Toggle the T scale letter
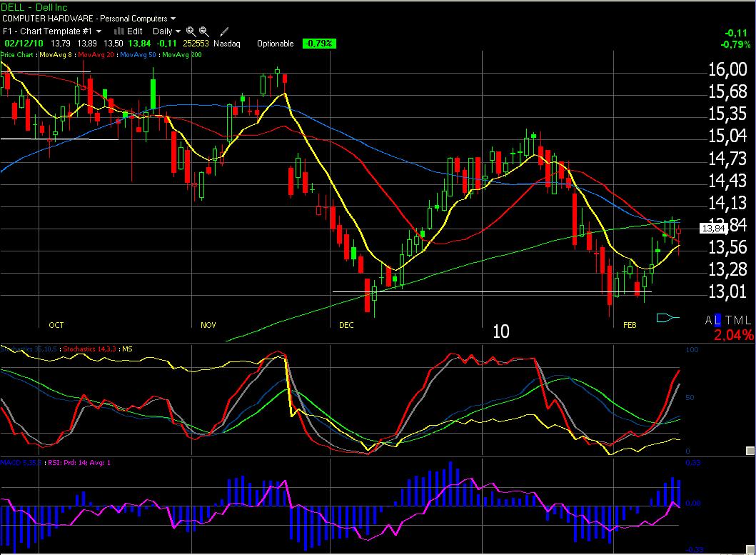 point(729,320)
